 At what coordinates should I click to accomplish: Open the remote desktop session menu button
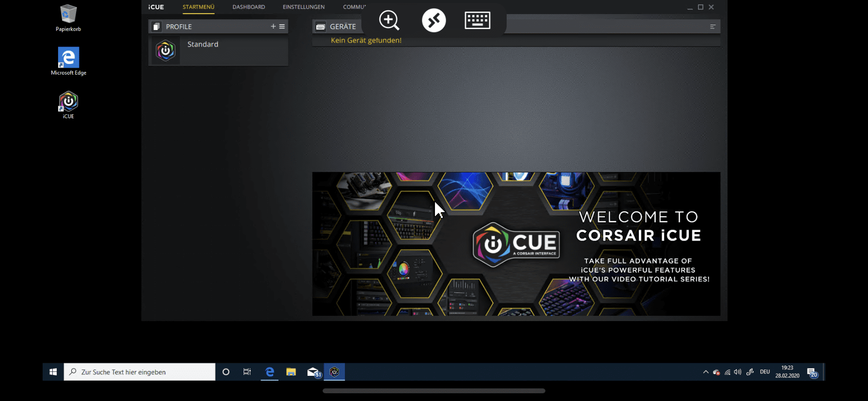pyautogui.click(x=434, y=20)
